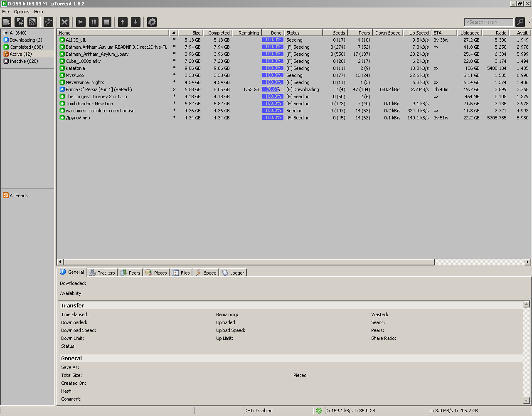Sort by the Size column header
The image size is (532, 416).
tap(190, 33)
